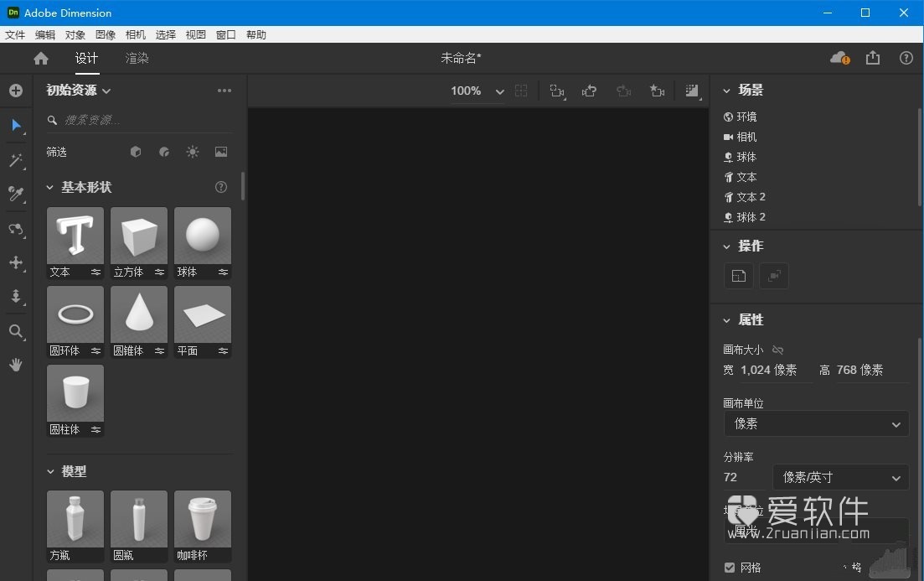Open the camera bookmarks star icon
Image resolution: width=924 pixels, height=581 pixels.
point(657,91)
